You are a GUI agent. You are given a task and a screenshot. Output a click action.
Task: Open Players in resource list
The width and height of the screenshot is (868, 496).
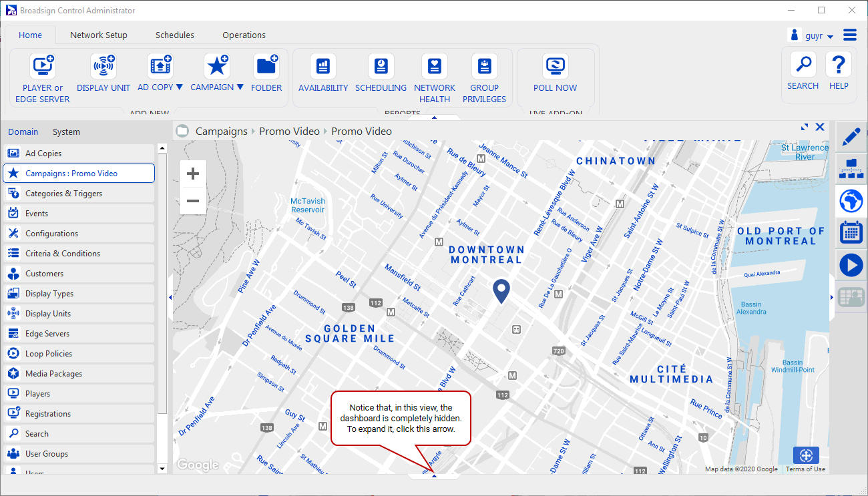[79, 394]
